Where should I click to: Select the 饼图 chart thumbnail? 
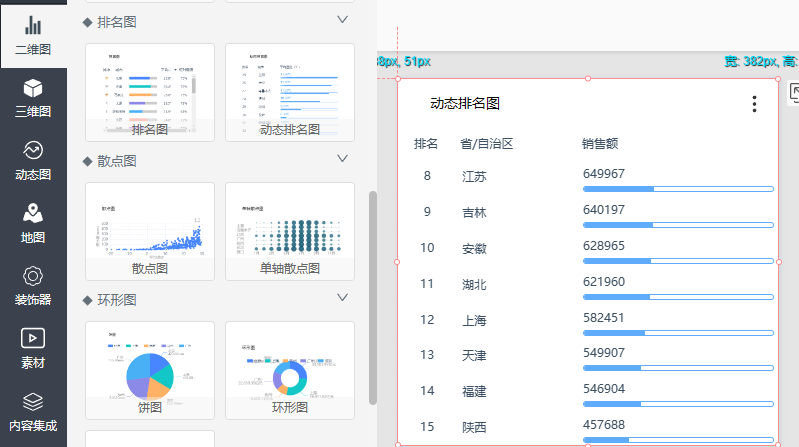point(150,368)
